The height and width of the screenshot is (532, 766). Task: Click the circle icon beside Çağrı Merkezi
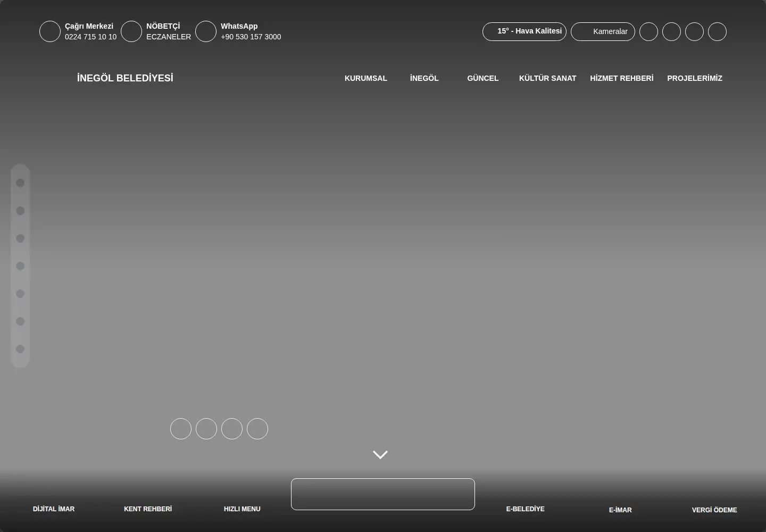(x=50, y=31)
